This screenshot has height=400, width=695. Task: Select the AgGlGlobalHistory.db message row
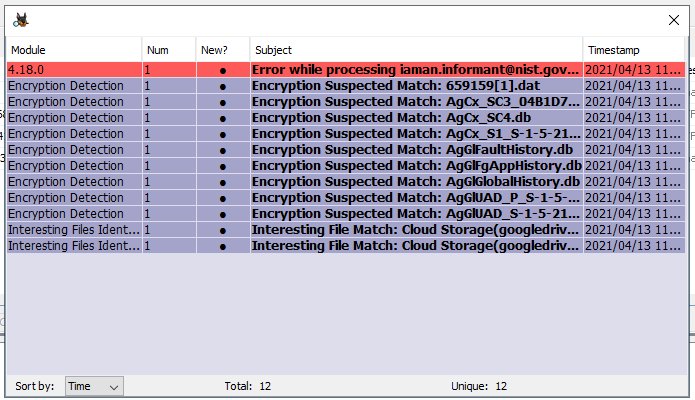(346, 181)
